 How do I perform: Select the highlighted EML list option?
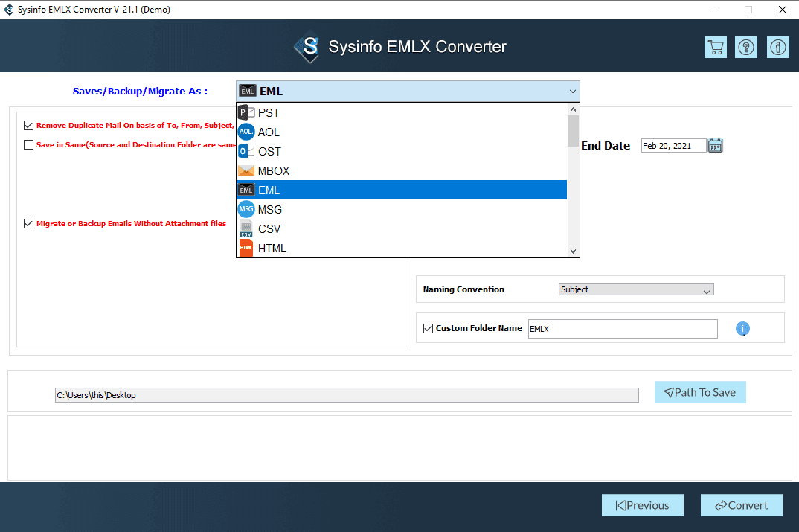(x=402, y=190)
